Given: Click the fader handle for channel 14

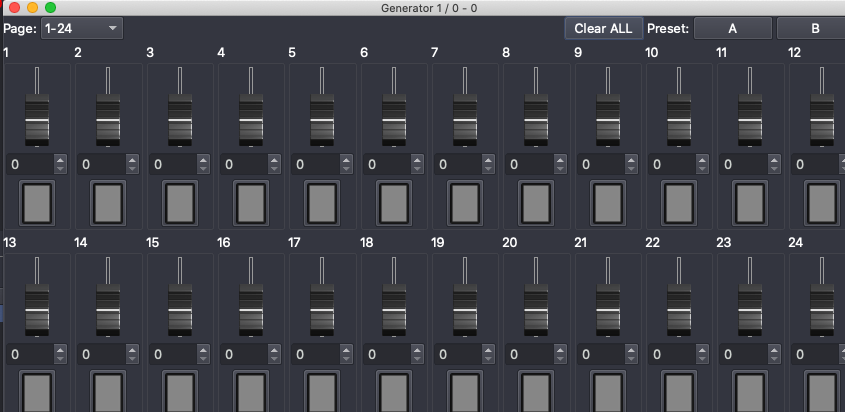Looking at the screenshot, I should tap(108, 310).
